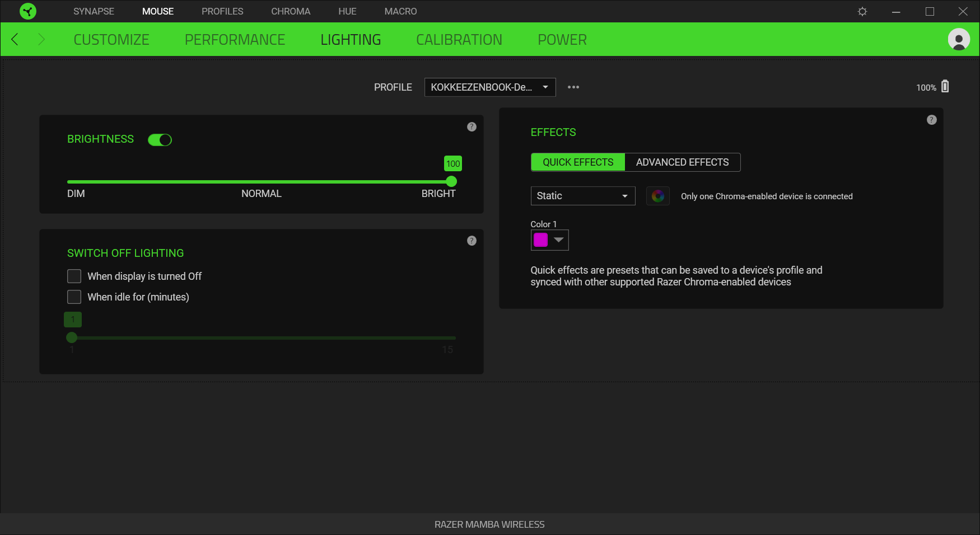Open the Profiles tab
The height and width of the screenshot is (535, 980).
point(222,11)
